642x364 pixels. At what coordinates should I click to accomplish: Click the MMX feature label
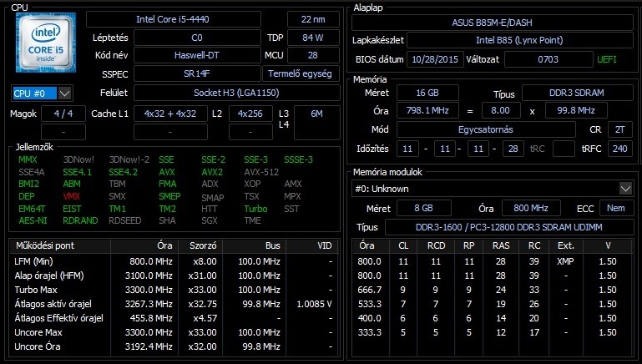click(28, 159)
